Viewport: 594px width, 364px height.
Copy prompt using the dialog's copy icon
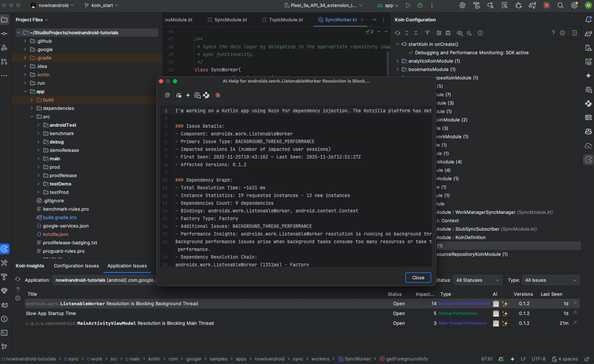pos(167,95)
